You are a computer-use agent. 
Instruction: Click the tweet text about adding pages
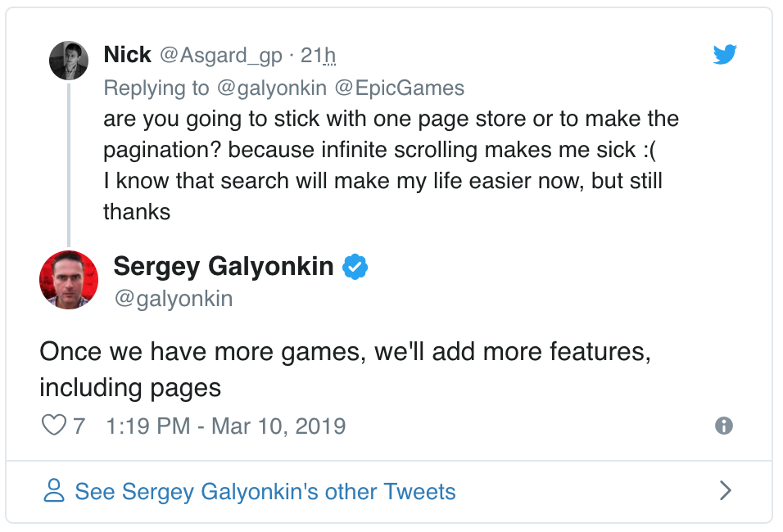coord(345,368)
